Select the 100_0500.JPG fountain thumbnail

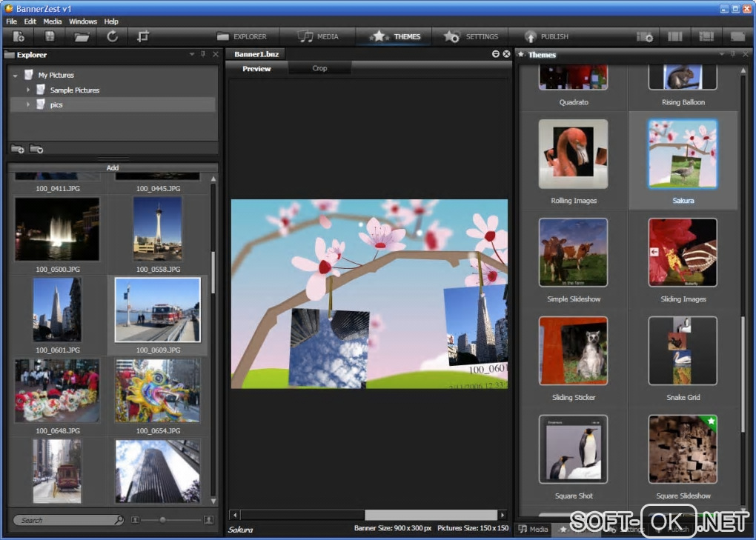(57, 229)
